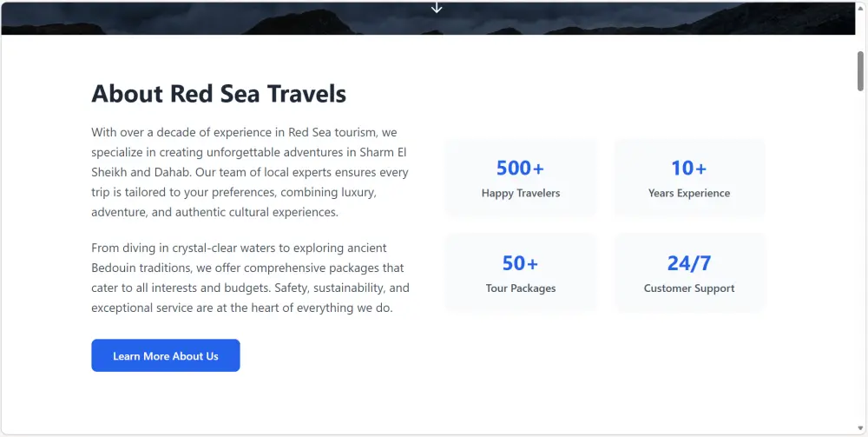This screenshot has height=437, width=868.
Task: Click the scrollbar down arrow at bottom
Action: [x=860, y=428]
